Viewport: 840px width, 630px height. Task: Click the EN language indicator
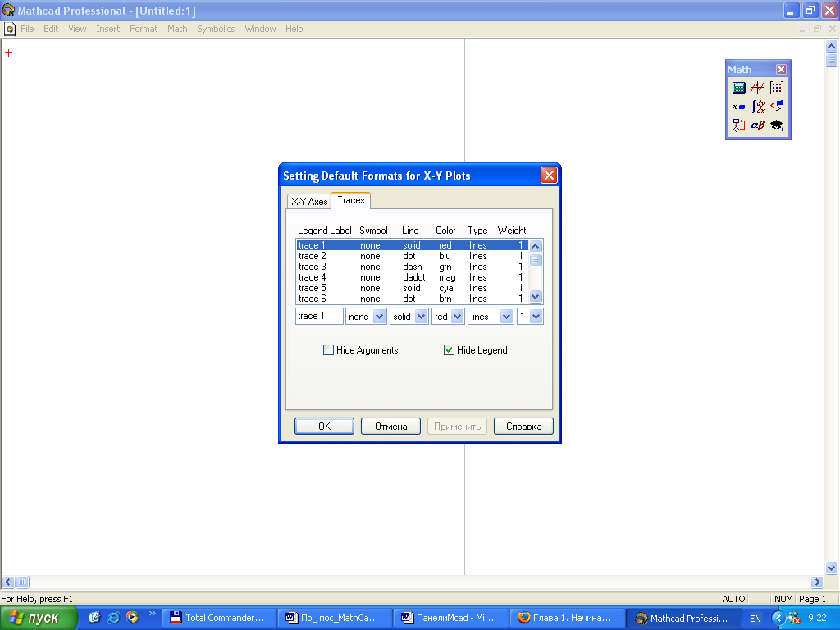click(756, 619)
